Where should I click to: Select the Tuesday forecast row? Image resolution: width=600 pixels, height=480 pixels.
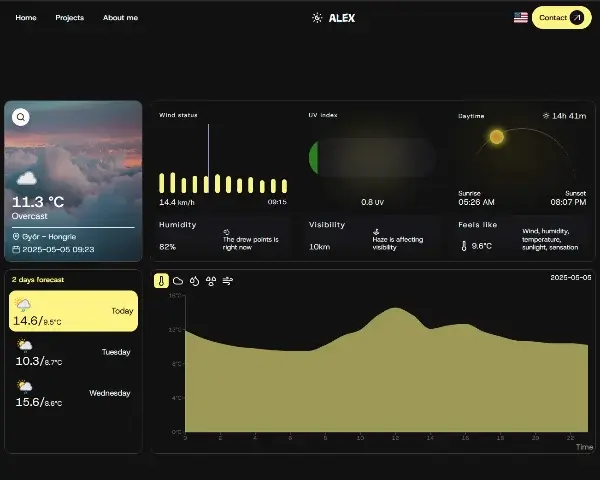click(x=73, y=352)
